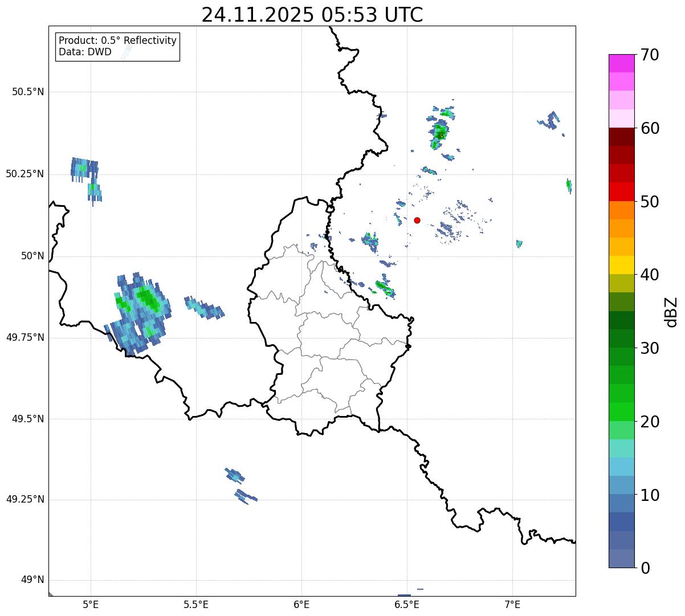Click the small echo pair near 5.7°E 49.3°N

pos(240,486)
